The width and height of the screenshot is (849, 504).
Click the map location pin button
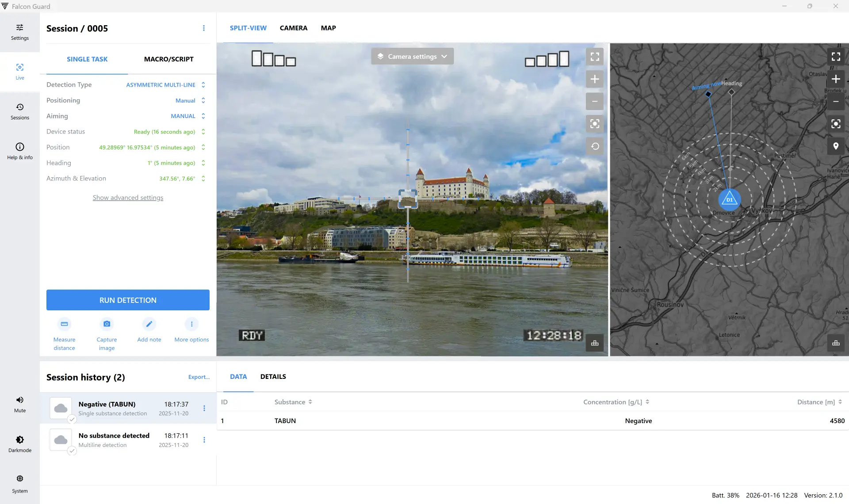click(836, 146)
